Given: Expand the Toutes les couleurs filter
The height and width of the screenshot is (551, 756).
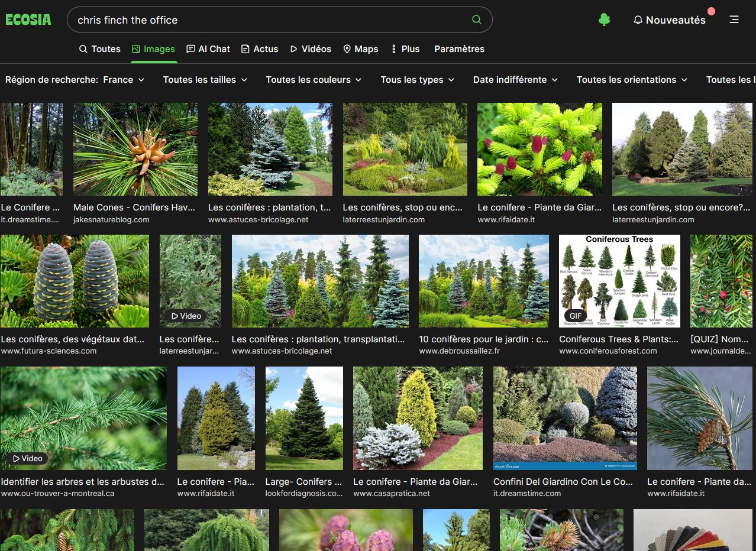Looking at the screenshot, I should tap(314, 80).
